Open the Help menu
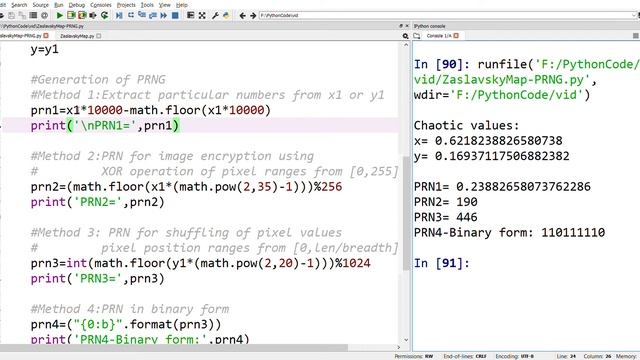This screenshot has height=360, width=640. click(182, 5)
